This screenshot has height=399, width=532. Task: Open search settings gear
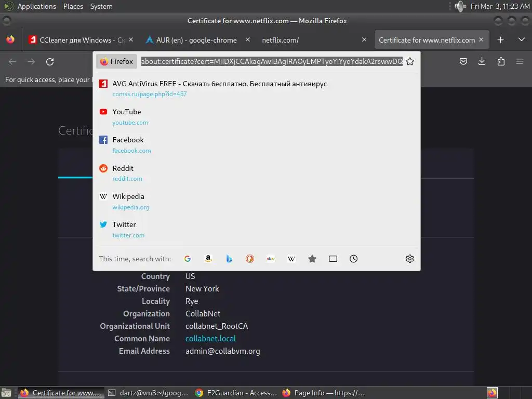[410, 259]
